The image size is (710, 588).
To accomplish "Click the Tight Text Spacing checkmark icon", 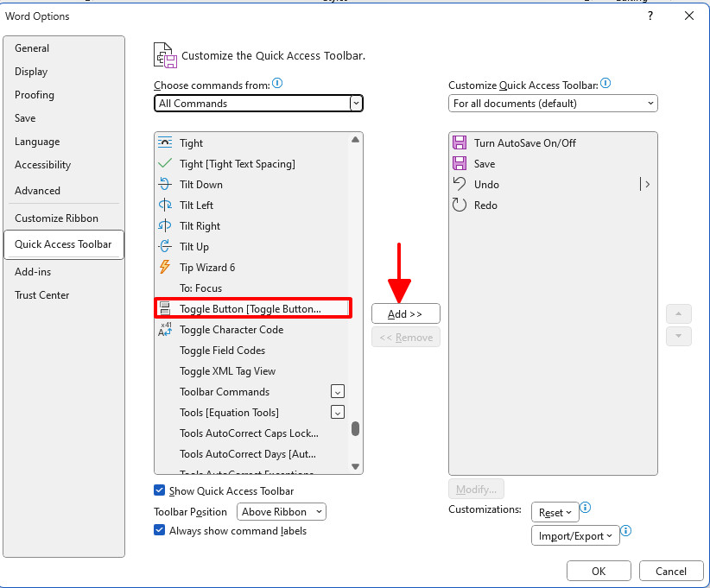I will coord(165,163).
